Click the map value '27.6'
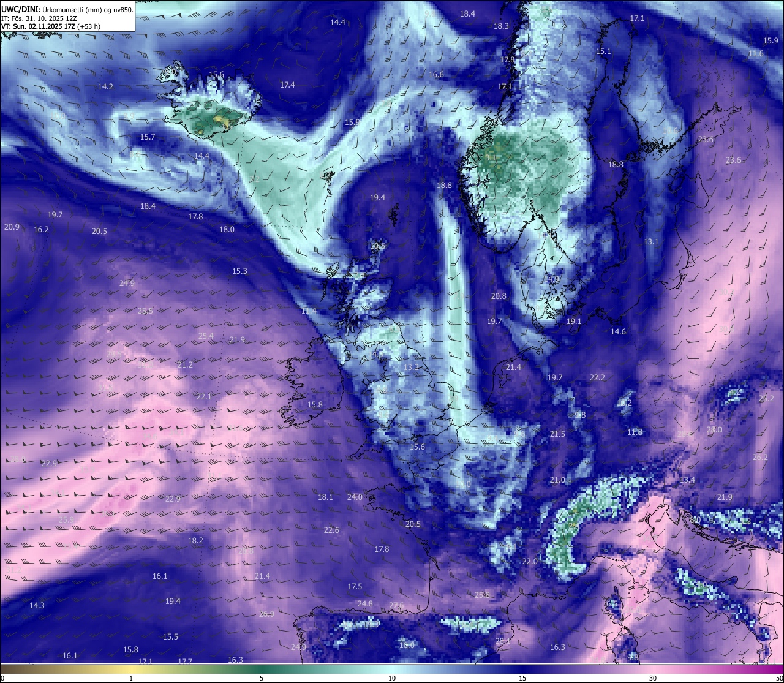The width and height of the screenshot is (784, 683). point(396,606)
